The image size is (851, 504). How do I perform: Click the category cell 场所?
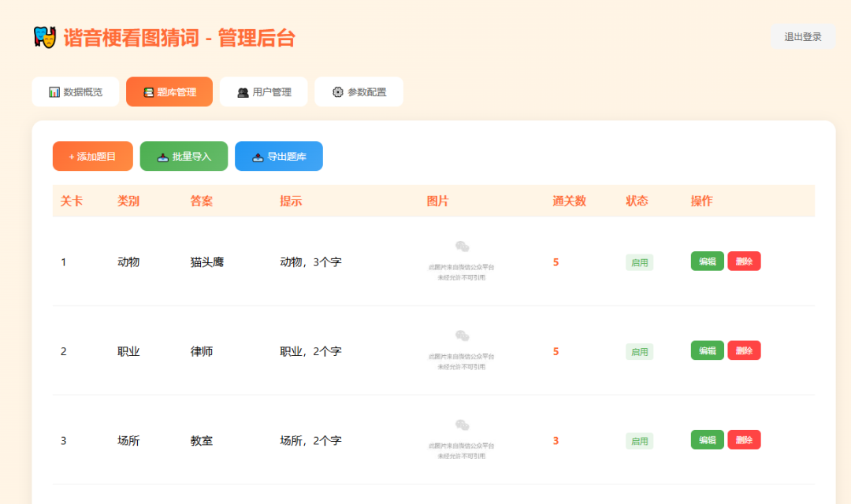[128, 440]
